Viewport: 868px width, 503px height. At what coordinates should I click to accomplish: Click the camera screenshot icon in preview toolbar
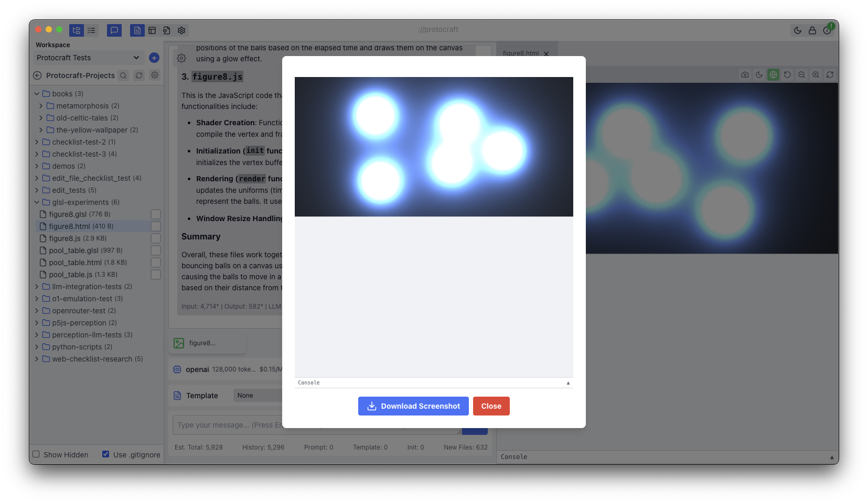tap(745, 75)
